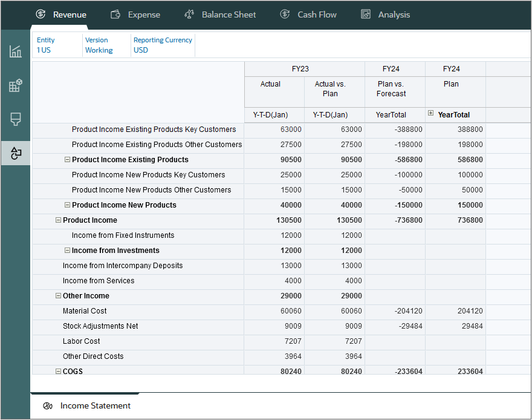Click the Expense wallet icon
The height and width of the screenshot is (420, 532).
(x=114, y=14)
